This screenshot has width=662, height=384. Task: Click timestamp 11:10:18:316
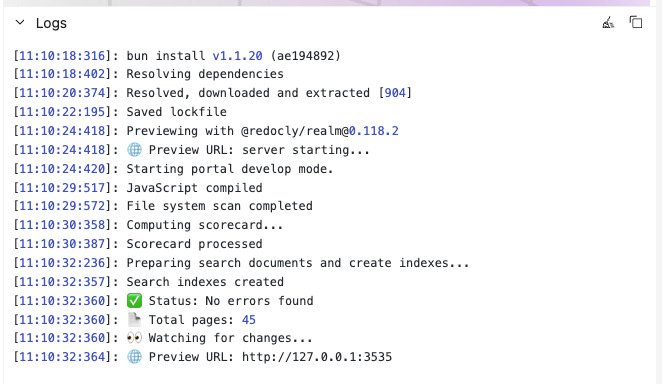pyautogui.click(x=62, y=56)
